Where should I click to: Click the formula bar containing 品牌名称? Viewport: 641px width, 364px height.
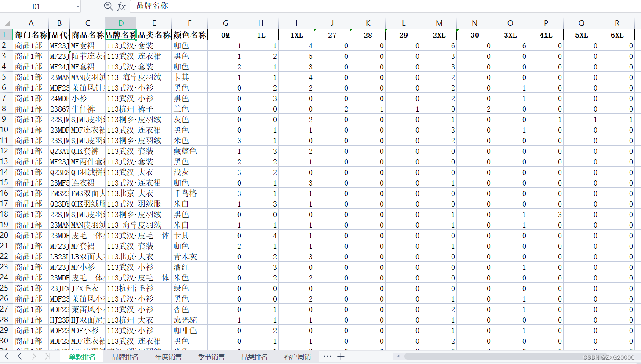click(x=385, y=6)
